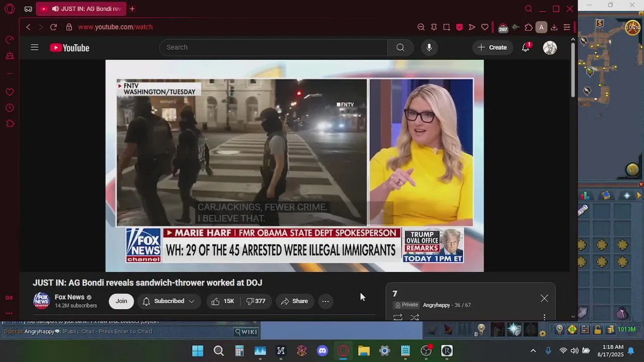Select the JUST IN: AG Bondi browser tab
The height and width of the screenshot is (362, 644).
coord(81,9)
